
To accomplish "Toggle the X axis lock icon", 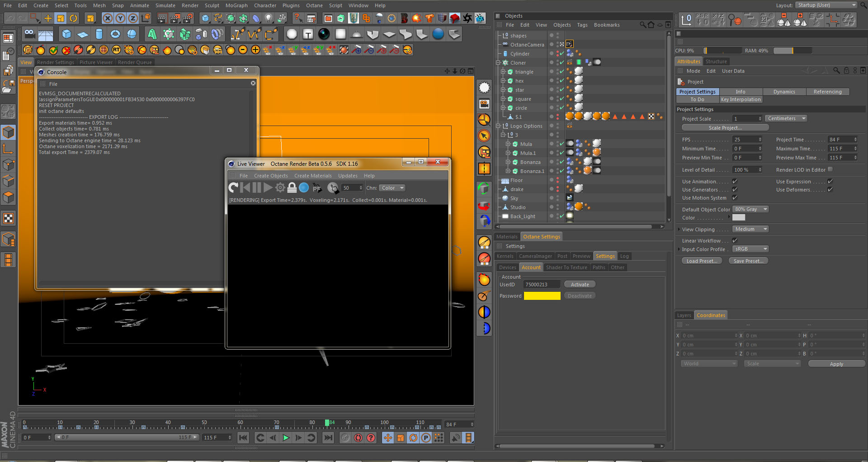I will 108,18.
